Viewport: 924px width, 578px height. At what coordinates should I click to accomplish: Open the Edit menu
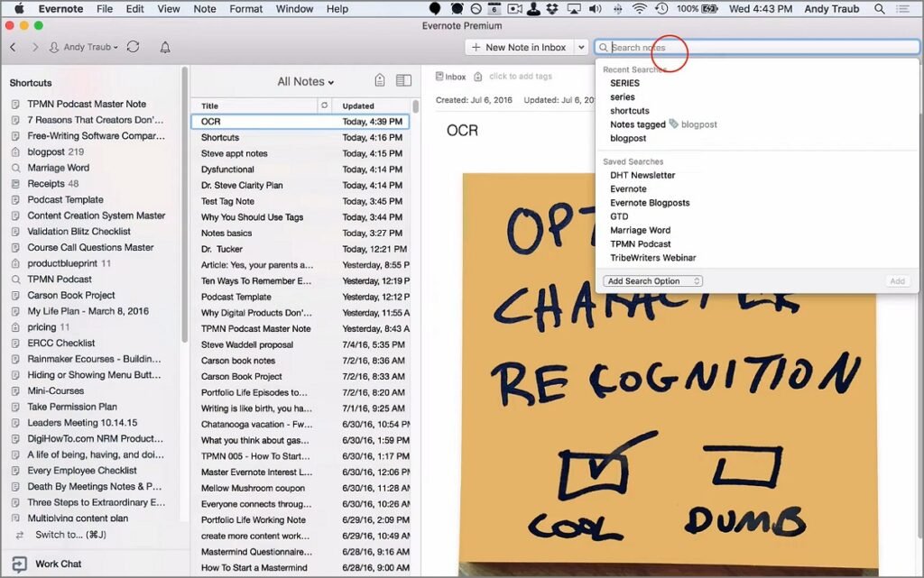(135, 9)
